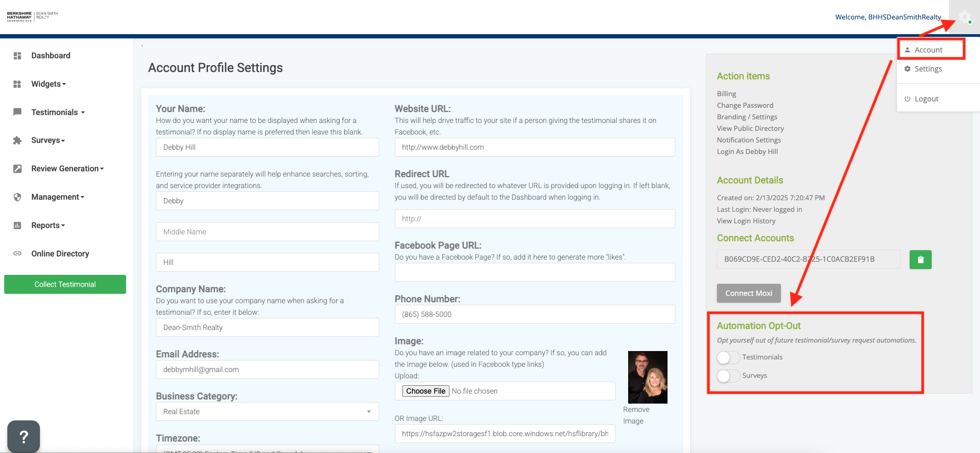Go to Dashboard in the sidebar

click(x=50, y=56)
